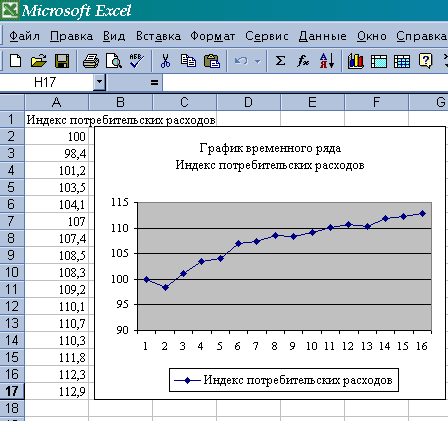Click the Sort Ascending icon
The image size is (448, 432).
pyautogui.click(x=327, y=61)
